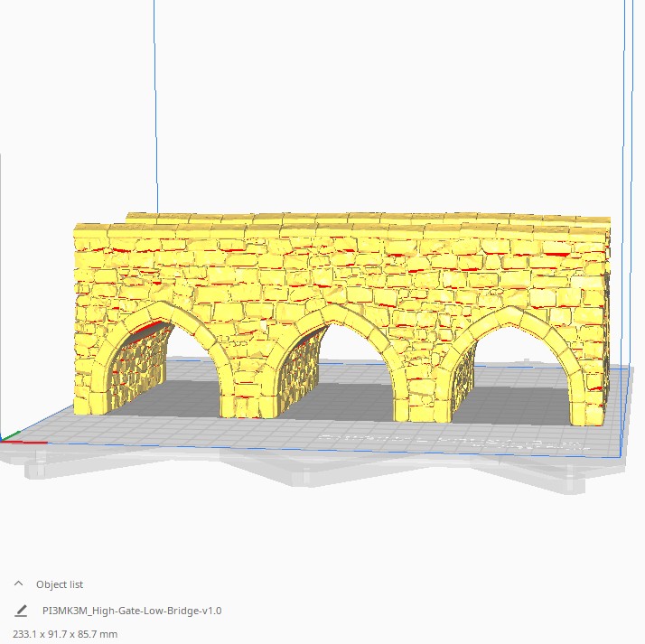Image resolution: width=645 pixels, height=644 pixels.
Task: Click the empty build plate grid in front of the model
Action: pyautogui.click(x=226, y=438)
